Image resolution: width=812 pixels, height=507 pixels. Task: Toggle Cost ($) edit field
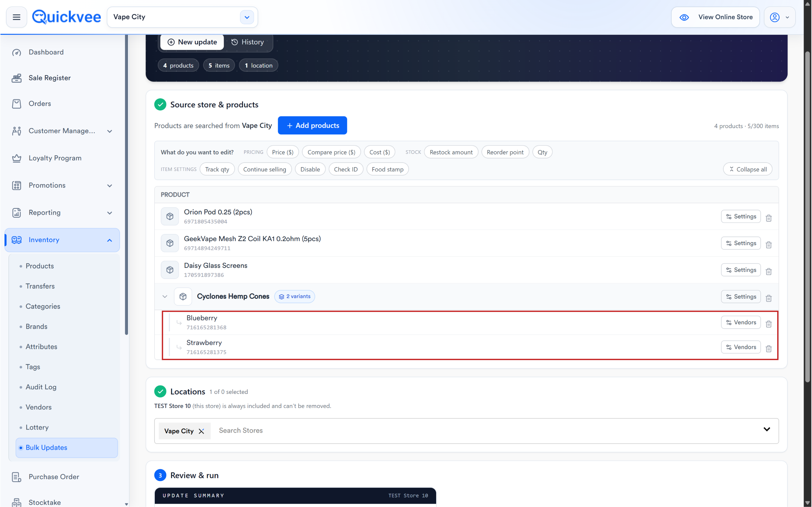coord(379,152)
